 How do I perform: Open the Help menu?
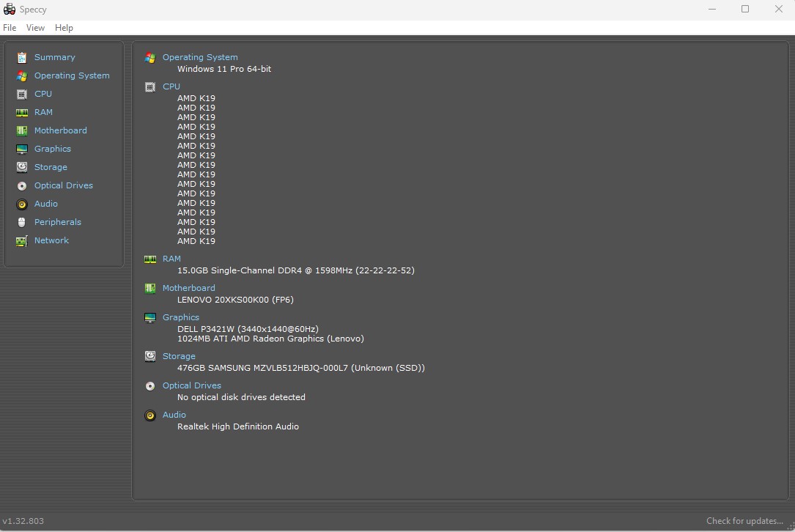point(64,28)
